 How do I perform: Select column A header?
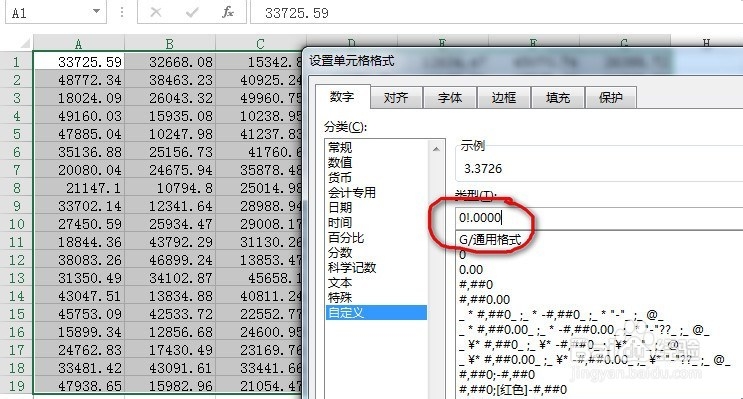click(x=79, y=44)
